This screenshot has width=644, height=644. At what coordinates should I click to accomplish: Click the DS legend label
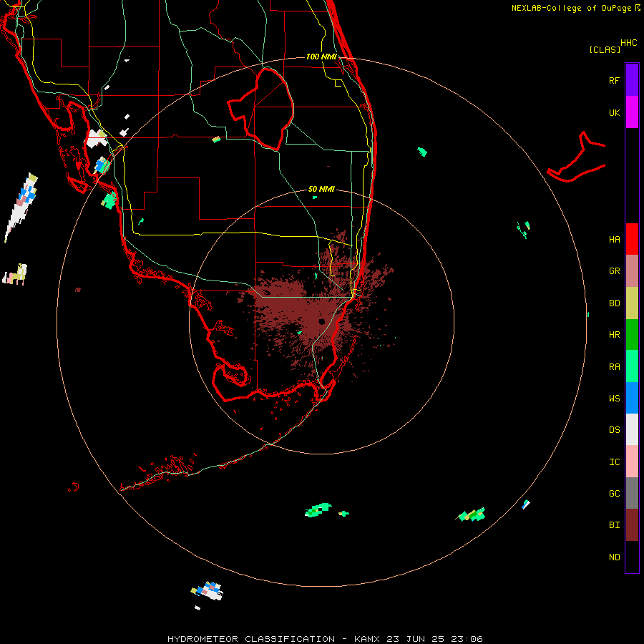614,430
